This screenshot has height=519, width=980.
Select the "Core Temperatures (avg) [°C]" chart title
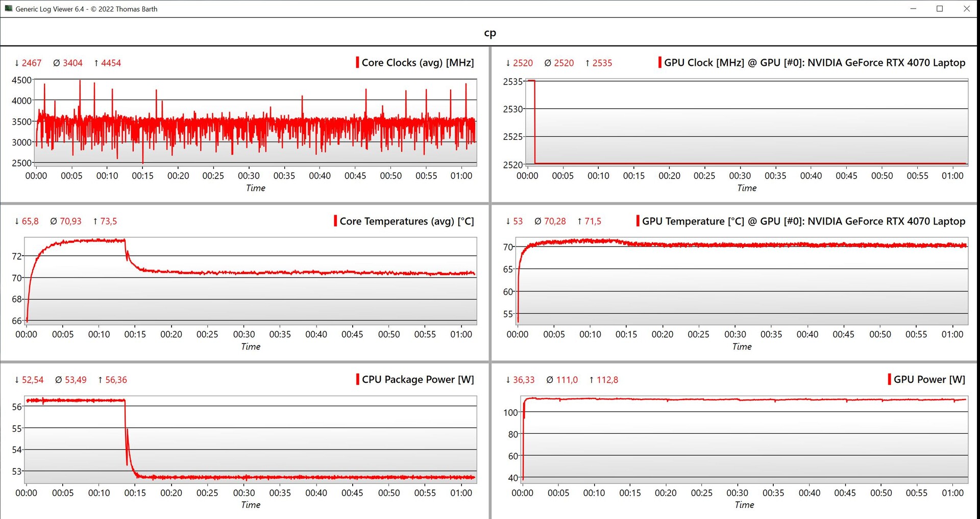pos(407,221)
